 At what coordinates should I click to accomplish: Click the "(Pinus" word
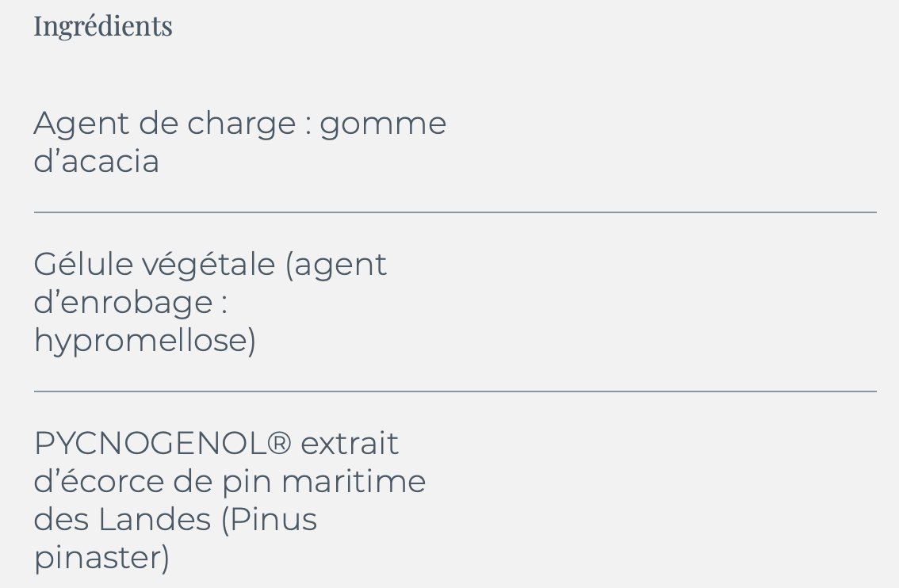(x=269, y=520)
